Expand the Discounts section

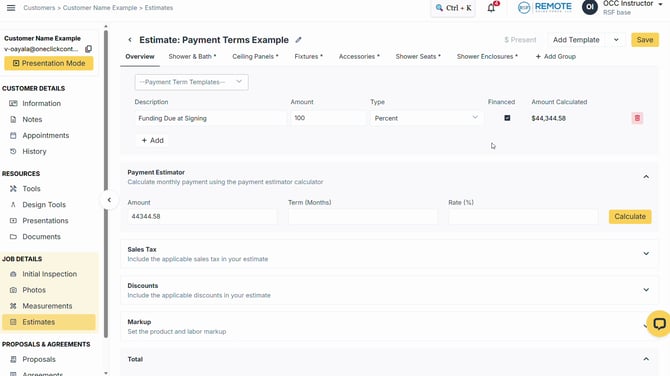[x=646, y=290]
